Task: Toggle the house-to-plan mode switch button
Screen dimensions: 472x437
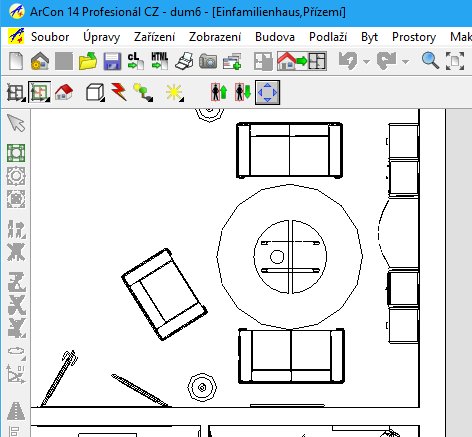Action: tap(301, 61)
